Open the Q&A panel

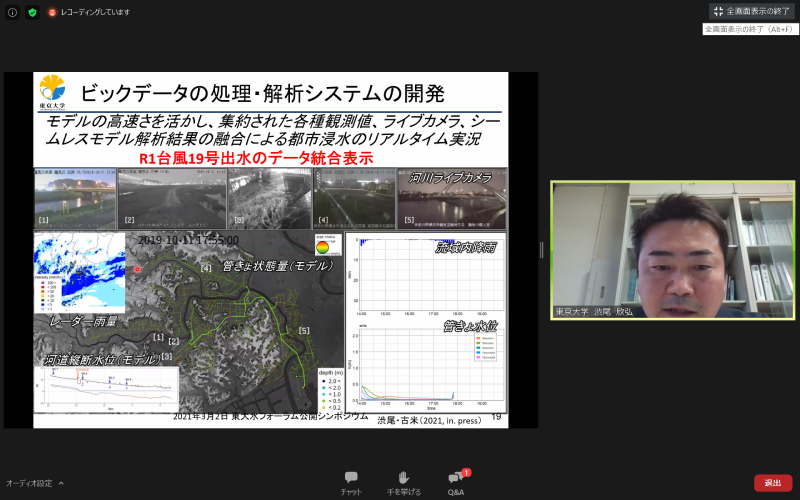[455, 481]
